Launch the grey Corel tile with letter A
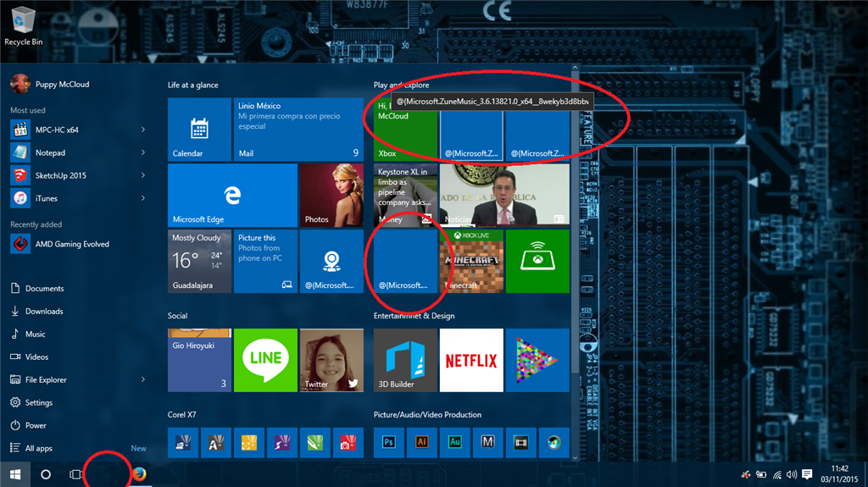The width and height of the screenshot is (868, 487). tap(216, 443)
